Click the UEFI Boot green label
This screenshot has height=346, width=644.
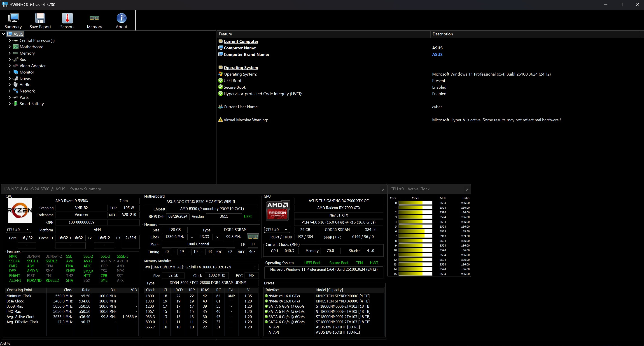pos(312,263)
